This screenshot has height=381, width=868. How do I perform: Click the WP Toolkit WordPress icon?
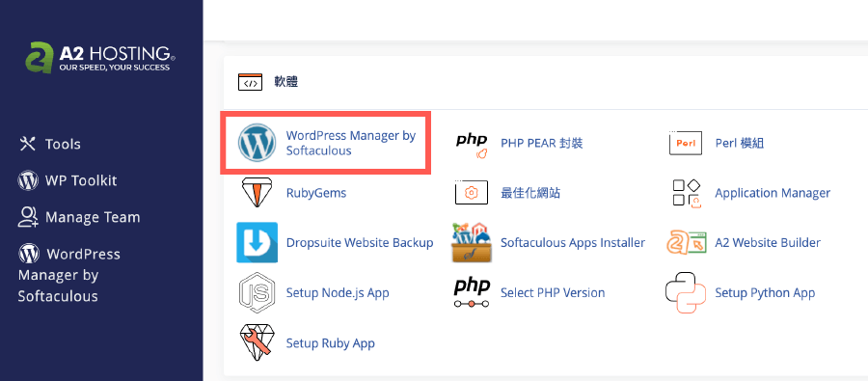coord(28,180)
